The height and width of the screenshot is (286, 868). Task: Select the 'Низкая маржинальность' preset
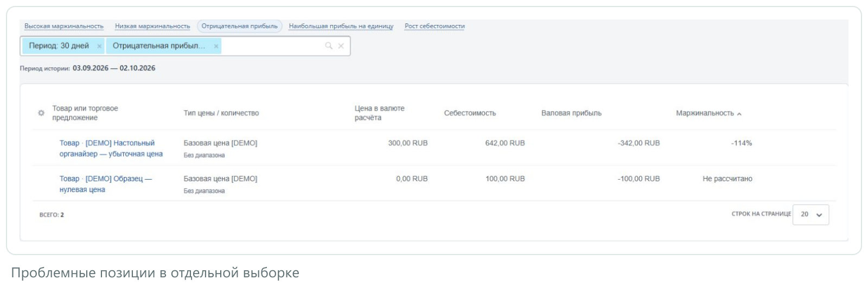(x=152, y=26)
